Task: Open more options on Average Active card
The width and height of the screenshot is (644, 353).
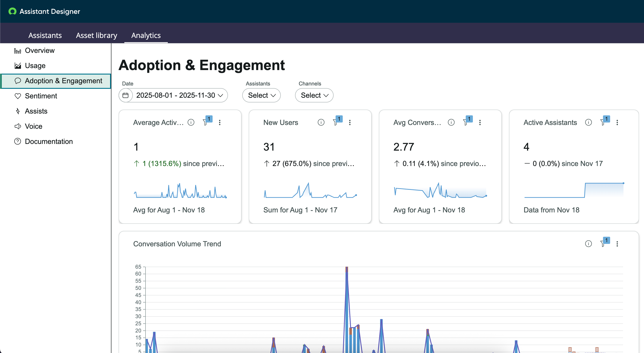Action: (x=220, y=123)
